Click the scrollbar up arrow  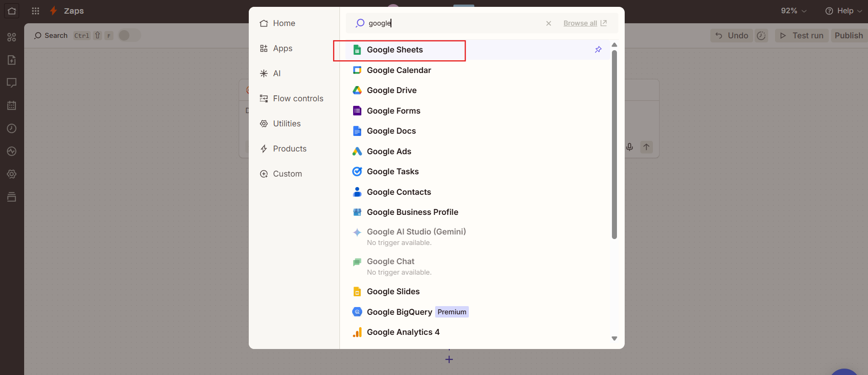click(x=614, y=45)
